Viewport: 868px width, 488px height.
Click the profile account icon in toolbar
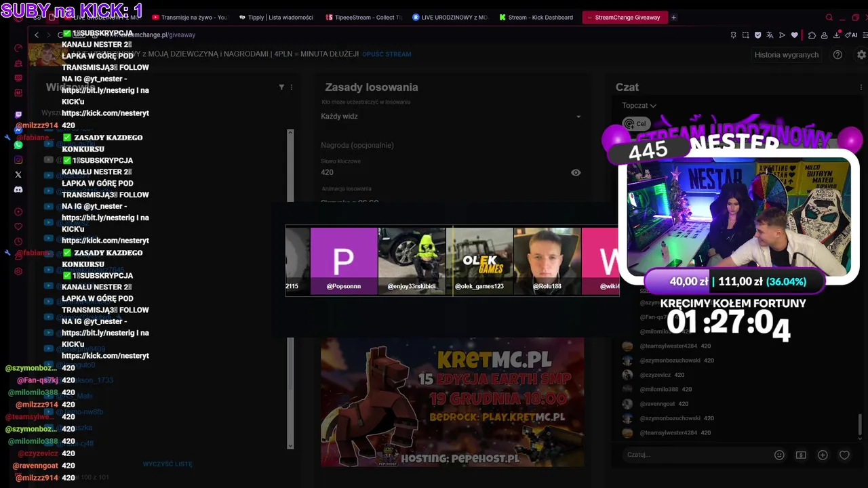824,35
